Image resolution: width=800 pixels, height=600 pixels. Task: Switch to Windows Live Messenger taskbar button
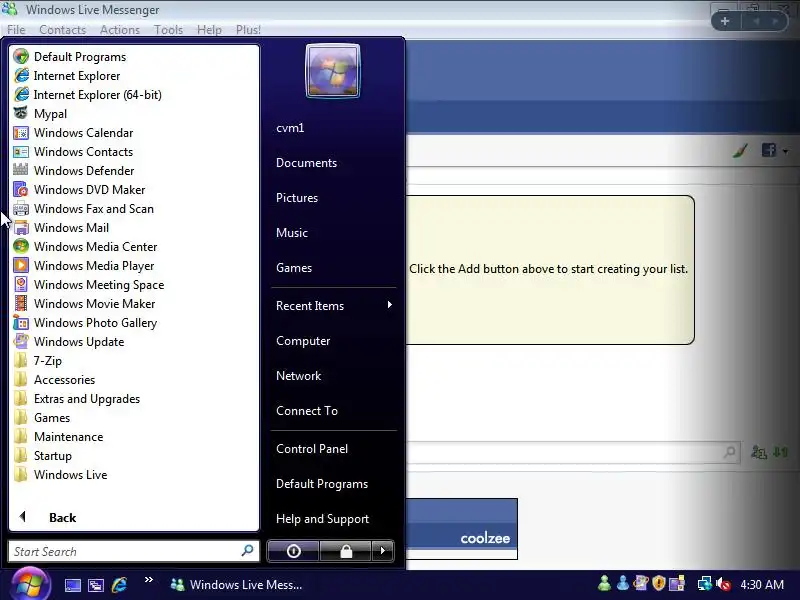[236, 585]
